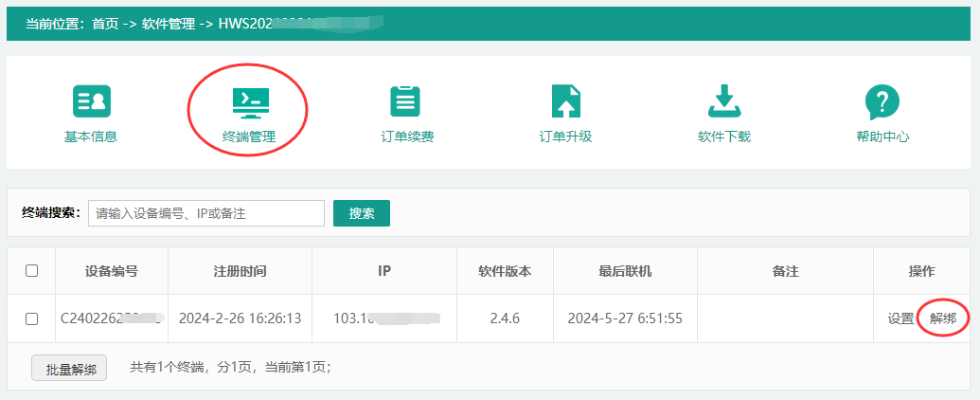Click the 设备编号 column header
980x400 pixels.
111,271
